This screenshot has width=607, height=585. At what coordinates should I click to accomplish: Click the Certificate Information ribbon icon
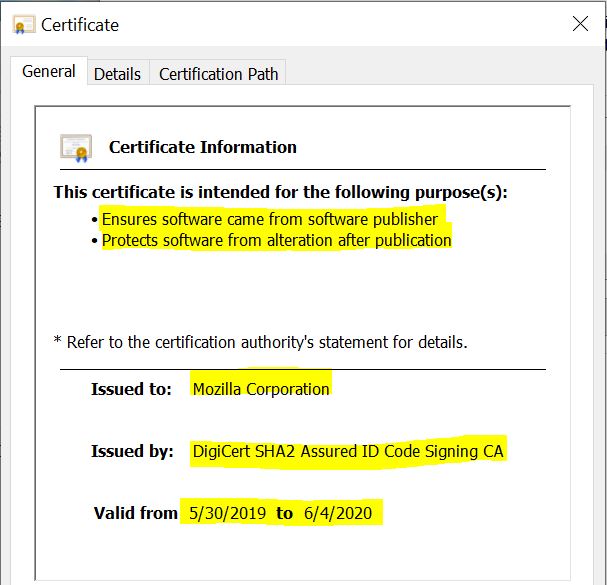pyautogui.click(x=76, y=148)
